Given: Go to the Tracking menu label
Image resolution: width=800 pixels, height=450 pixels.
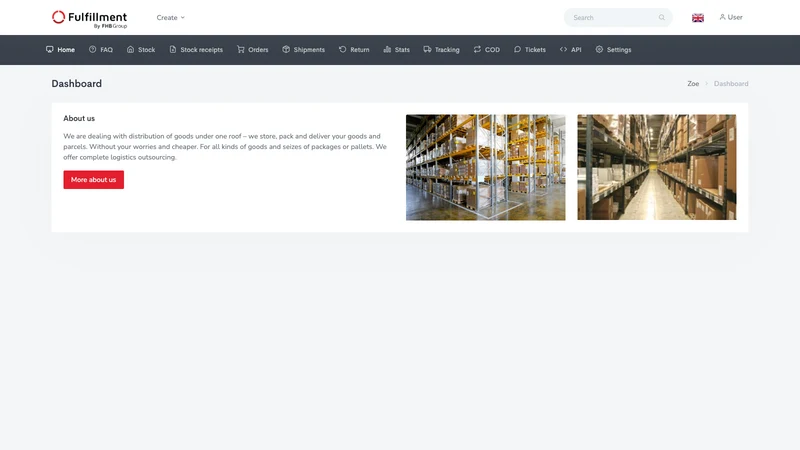Looking at the screenshot, I should [x=447, y=50].
